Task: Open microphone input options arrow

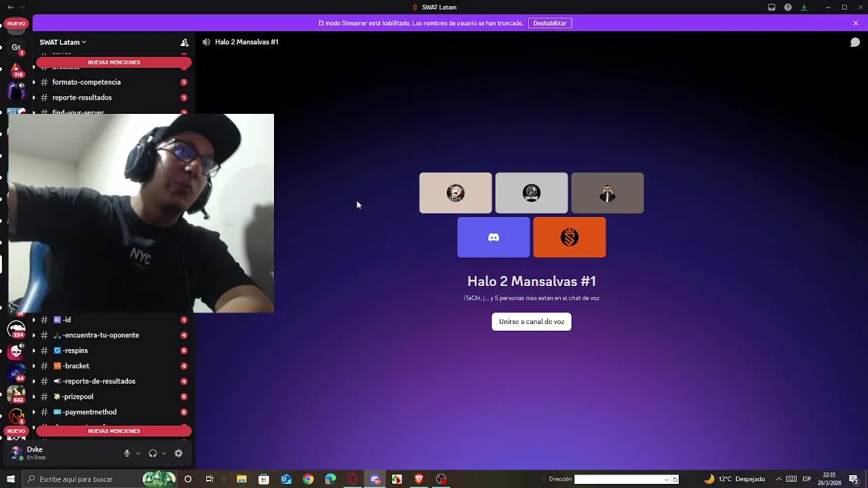Action: click(x=138, y=453)
